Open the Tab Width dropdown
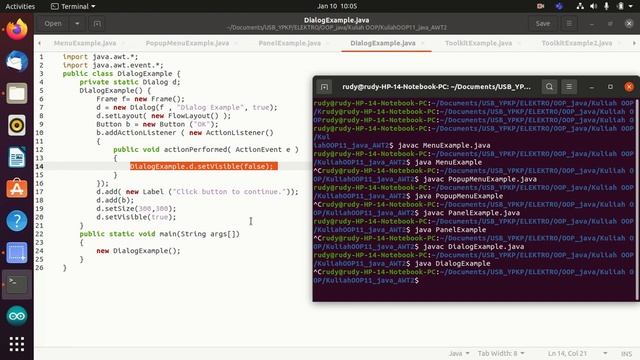640x360 pixels. (x=501, y=353)
